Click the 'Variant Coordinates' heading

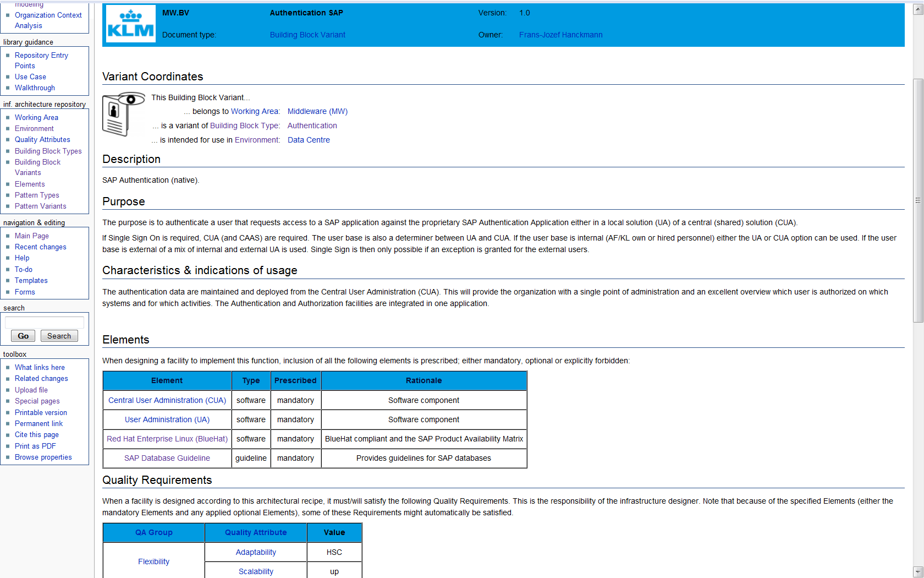pos(153,77)
